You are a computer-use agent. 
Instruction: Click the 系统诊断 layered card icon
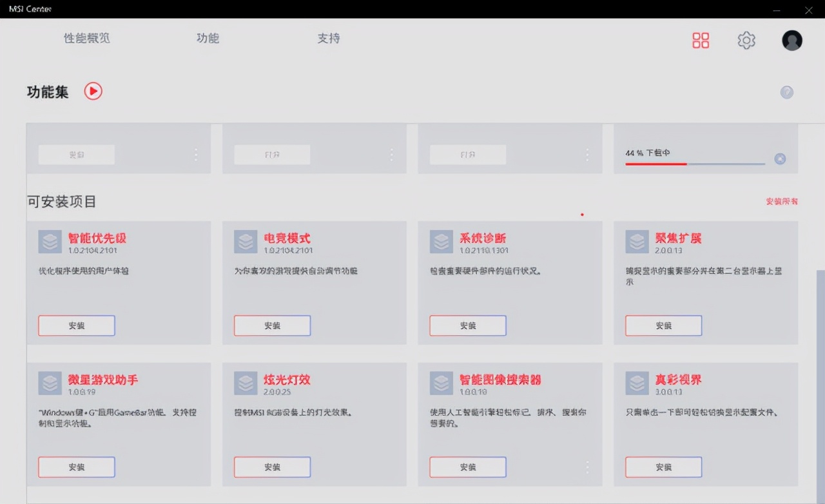click(x=442, y=242)
